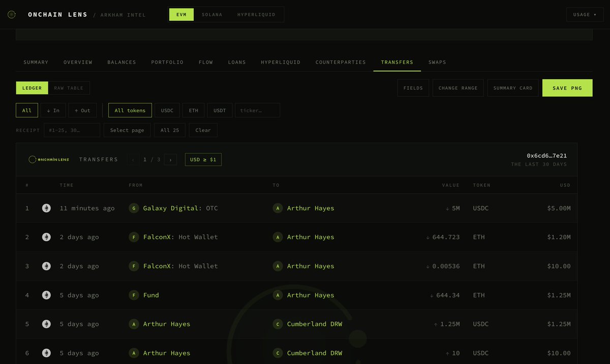Viewport: 610px width, 364px height.
Task: Filter by the USDC token chip
Action: tap(167, 110)
